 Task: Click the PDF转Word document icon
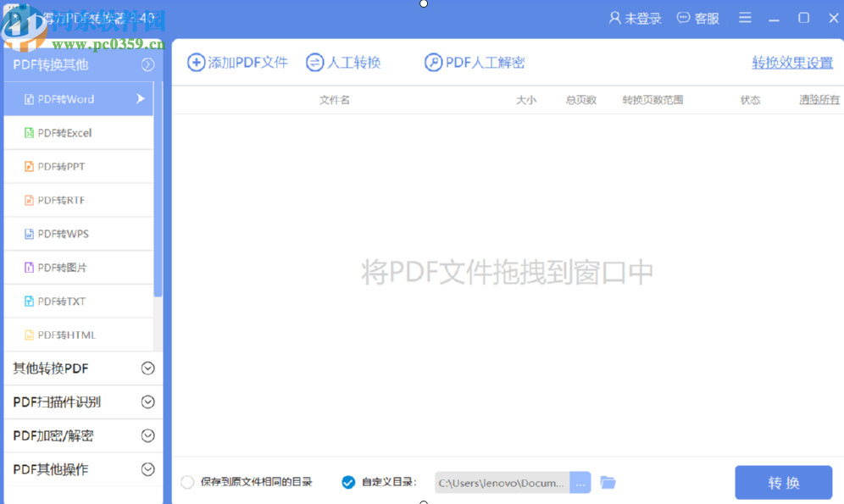[x=29, y=99]
